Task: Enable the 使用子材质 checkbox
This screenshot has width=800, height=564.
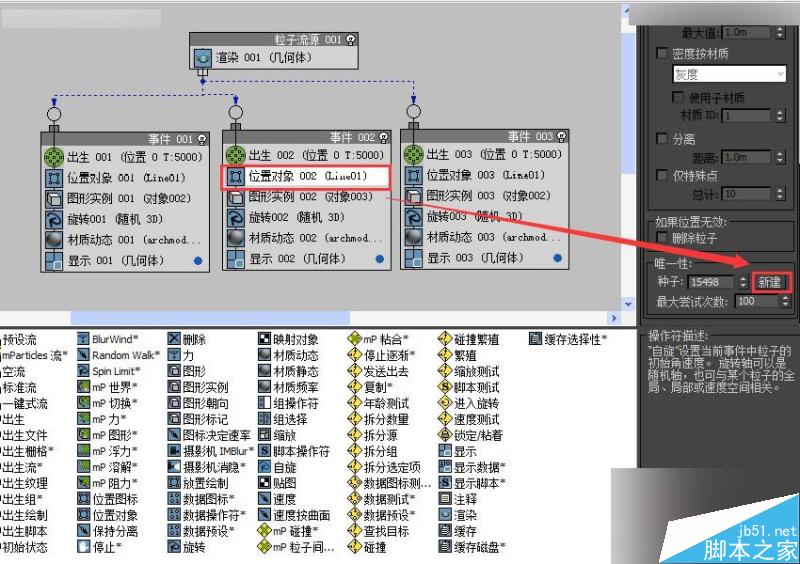Action: [678, 97]
